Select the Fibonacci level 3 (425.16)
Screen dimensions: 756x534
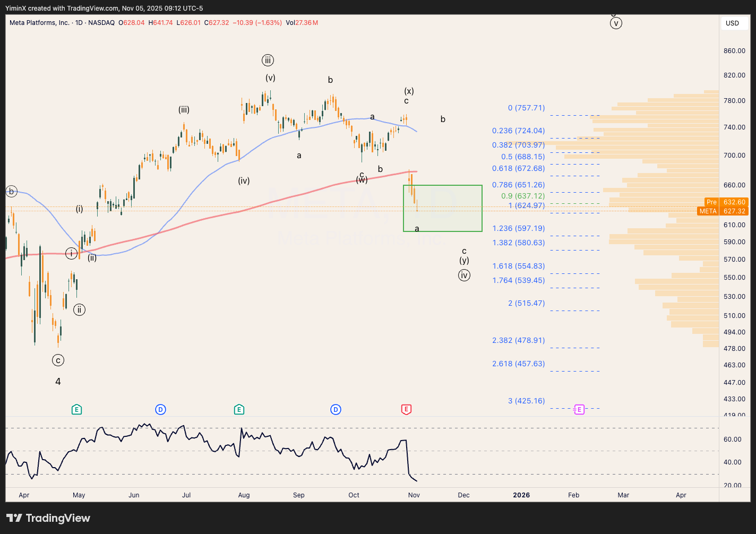point(526,401)
